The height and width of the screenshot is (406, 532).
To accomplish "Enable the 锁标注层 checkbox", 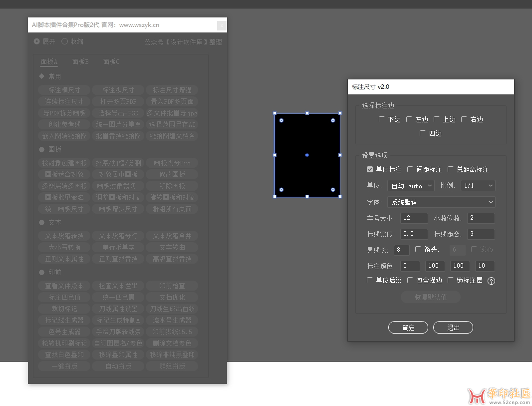I will (451, 280).
